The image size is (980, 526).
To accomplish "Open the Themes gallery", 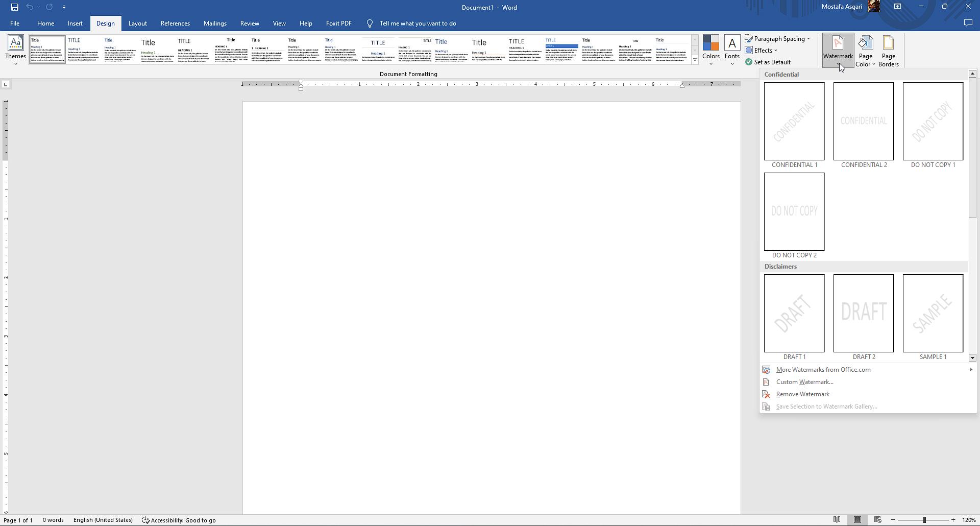I will (15, 50).
